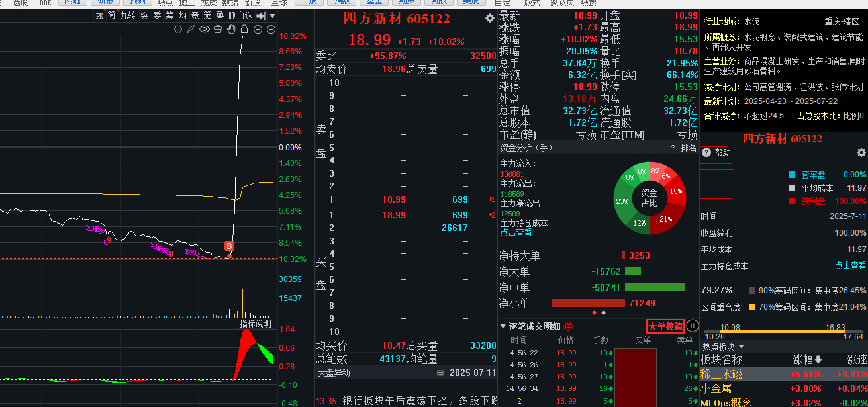Viewport: 868px width, 407px height.
Task: Click 点击查看 under 主力持仓成本 in fund analysis
Action: click(516, 233)
